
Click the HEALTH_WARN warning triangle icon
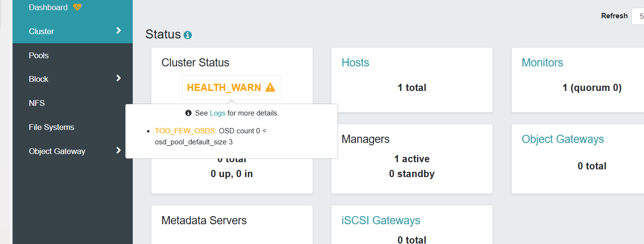tap(270, 88)
